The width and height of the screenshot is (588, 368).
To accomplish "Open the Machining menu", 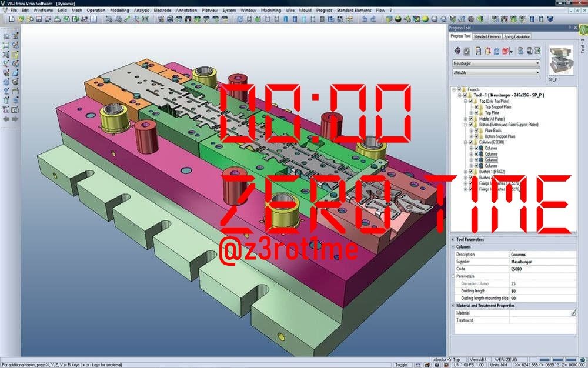I will [270, 11].
